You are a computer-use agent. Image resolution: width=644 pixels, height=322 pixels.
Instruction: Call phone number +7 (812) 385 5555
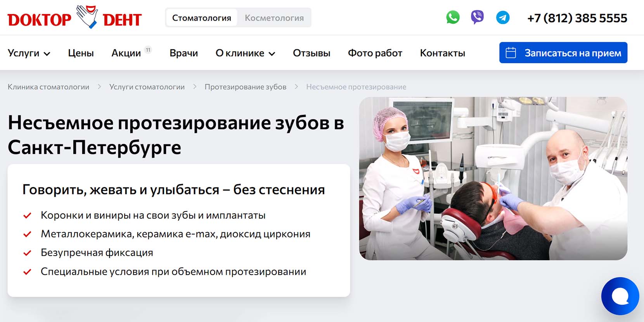(577, 18)
